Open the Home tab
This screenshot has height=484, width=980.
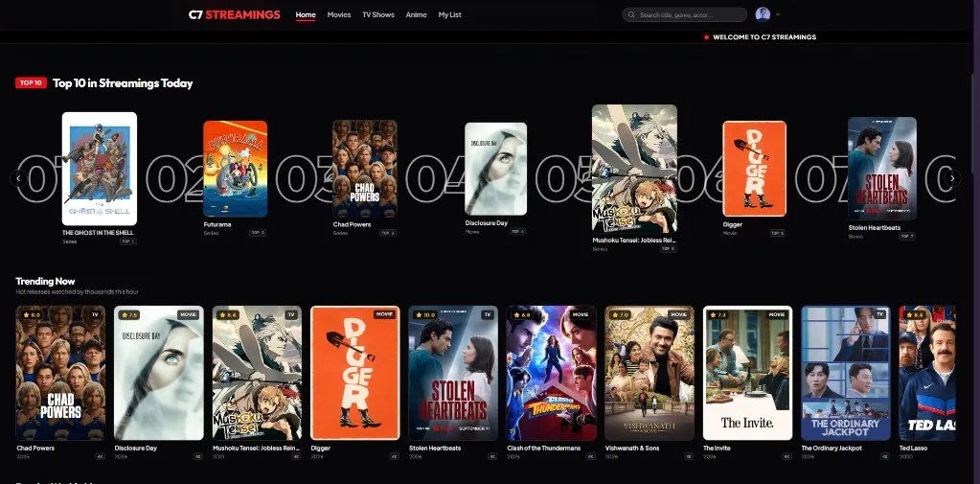tap(306, 14)
